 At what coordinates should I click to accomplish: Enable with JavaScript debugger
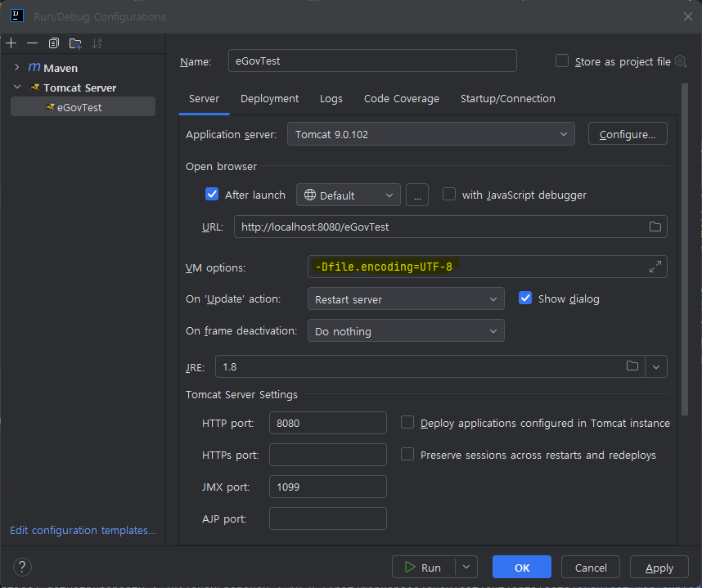coord(449,194)
